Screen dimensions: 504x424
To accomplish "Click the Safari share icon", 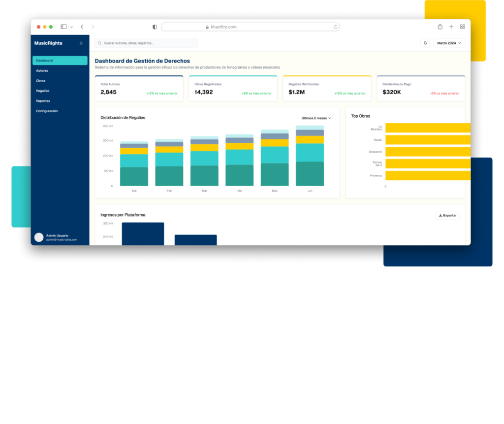I will pyautogui.click(x=440, y=27).
